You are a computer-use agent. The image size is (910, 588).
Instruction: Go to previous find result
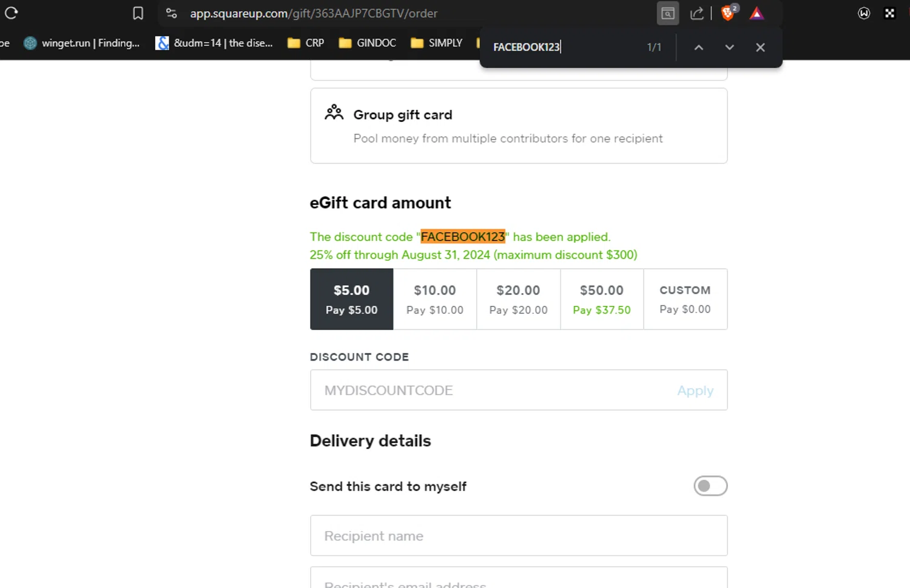click(x=699, y=47)
